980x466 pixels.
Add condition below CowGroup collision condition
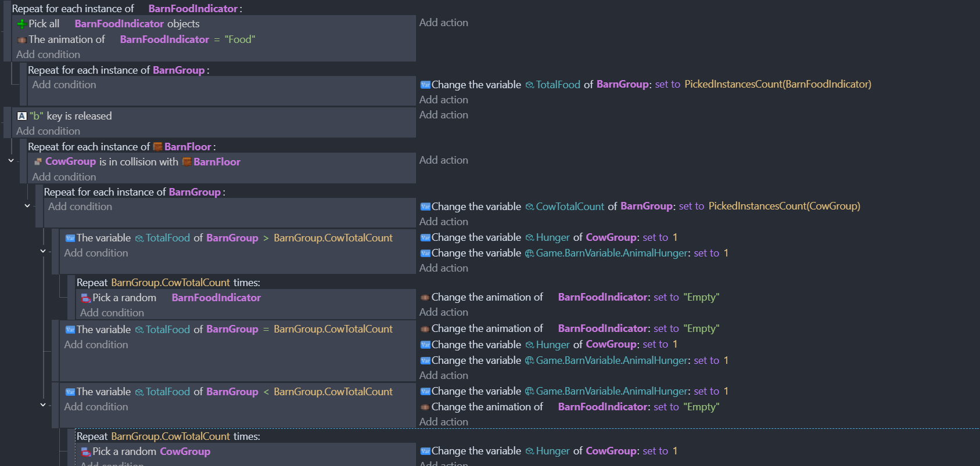[x=64, y=177]
